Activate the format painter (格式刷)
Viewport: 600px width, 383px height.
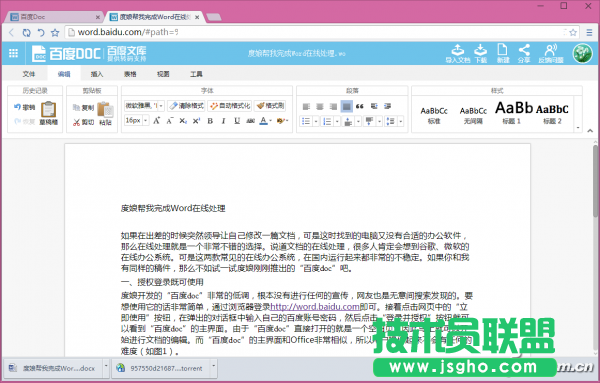pos(270,106)
